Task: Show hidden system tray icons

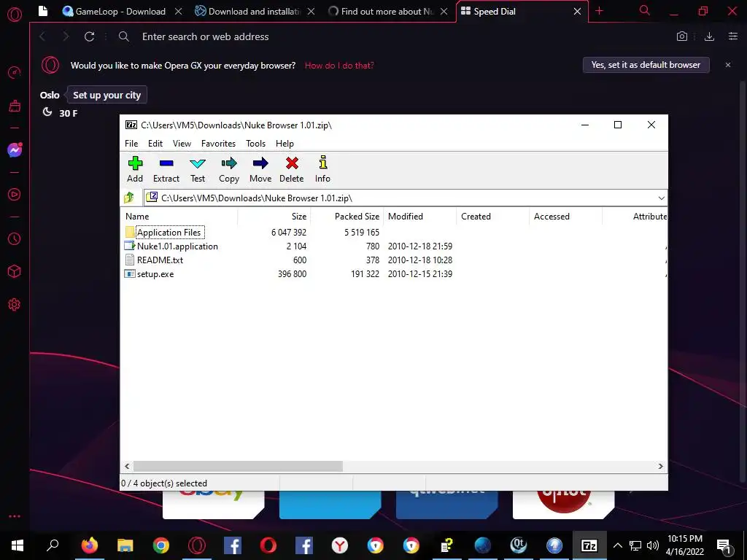Action: coord(617,545)
